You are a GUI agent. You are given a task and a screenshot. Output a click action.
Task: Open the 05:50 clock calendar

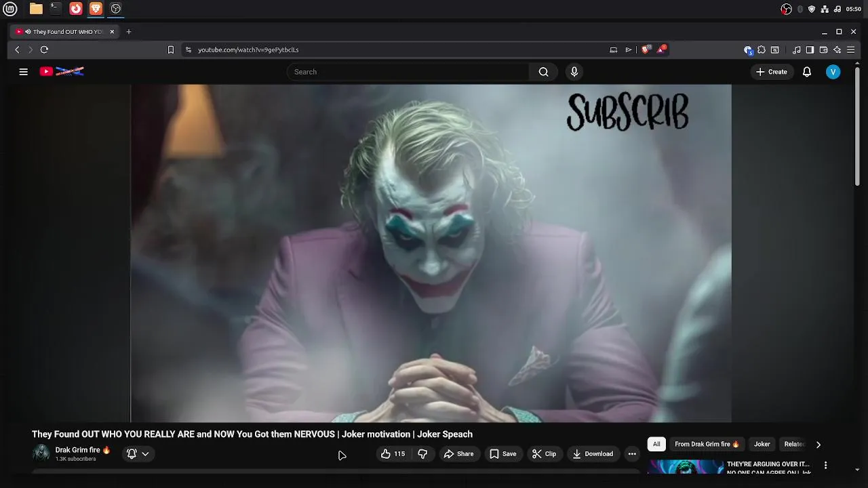pyautogui.click(x=854, y=9)
